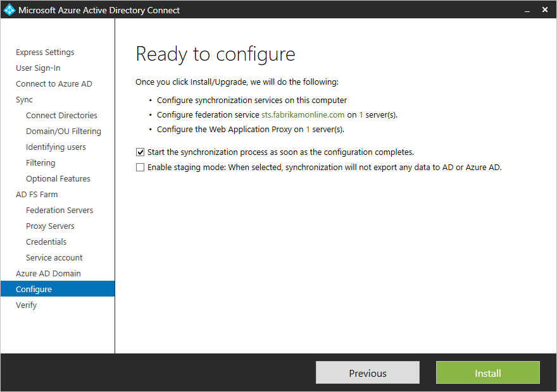Go to Connect to Azure AD step
557x392 pixels.
[54, 83]
